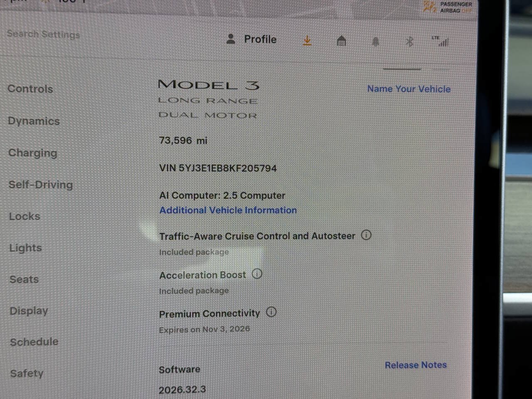
Task: Open the Controls settings section
Action: pyautogui.click(x=30, y=89)
